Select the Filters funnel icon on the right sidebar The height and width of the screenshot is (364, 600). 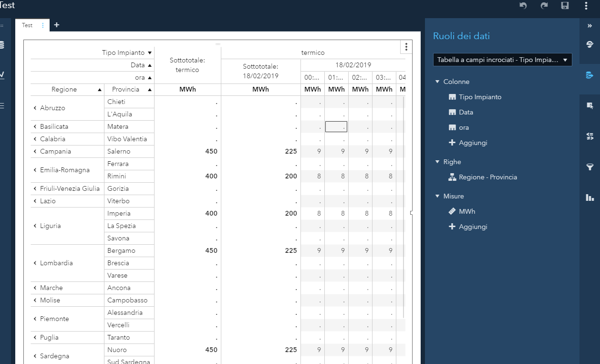tap(590, 167)
